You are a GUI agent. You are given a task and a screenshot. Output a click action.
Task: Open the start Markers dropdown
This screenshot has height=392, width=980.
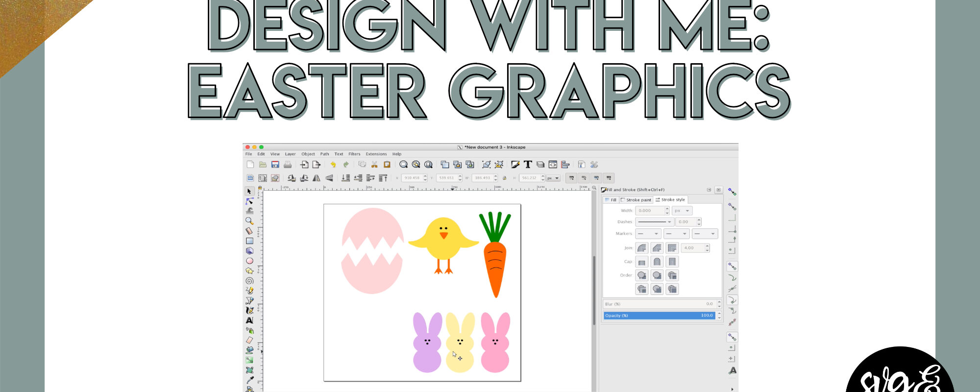click(648, 234)
